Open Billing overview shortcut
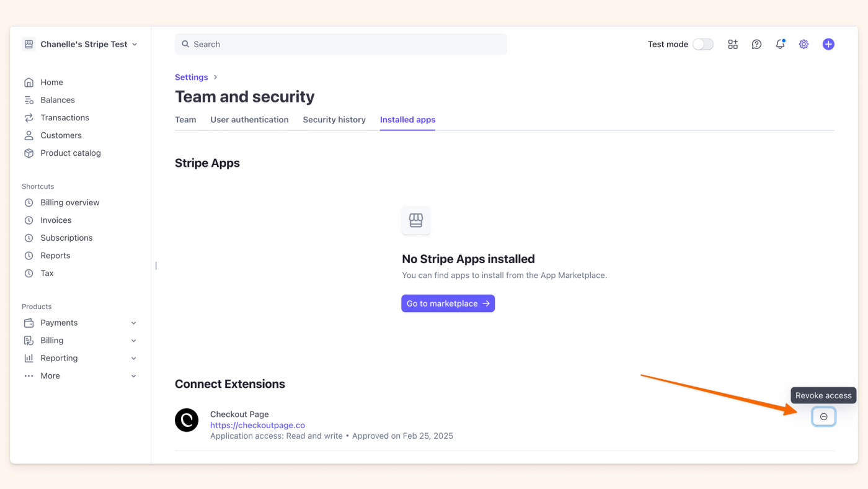The height and width of the screenshot is (489, 868). 70,203
